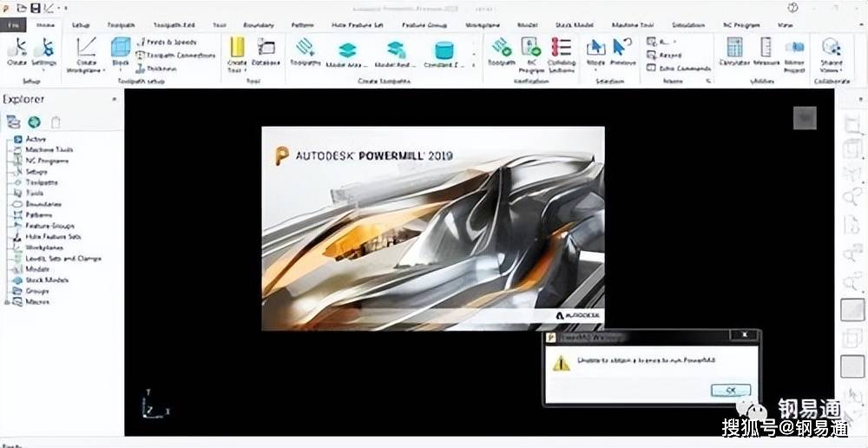Click the open project icon in title bar
Screen dimensions: 868x448
point(22,8)
